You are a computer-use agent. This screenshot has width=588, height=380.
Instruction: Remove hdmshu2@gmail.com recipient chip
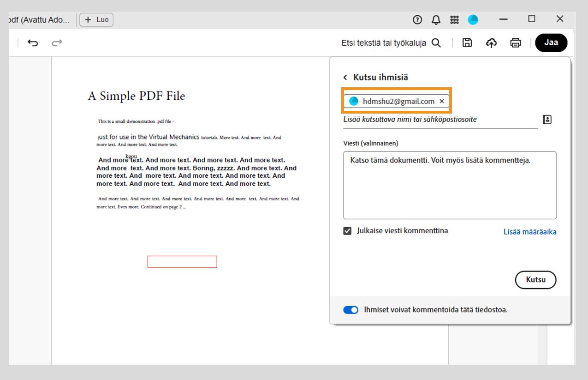coord(441,101)
